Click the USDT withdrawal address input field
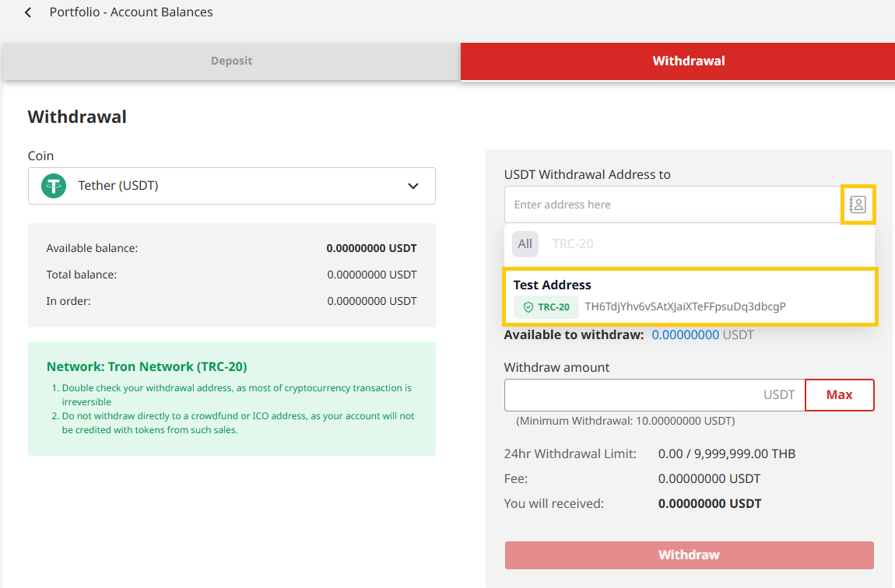Image resolution: width=895 pixels, height=588 pixels. [672, 205]
